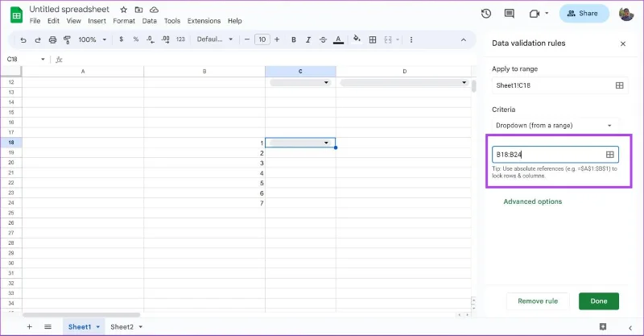Image resolution: width=644 pixels, height=336 pixels.
Task: Format selected cells as percent
Action: [x=135, y=39]
